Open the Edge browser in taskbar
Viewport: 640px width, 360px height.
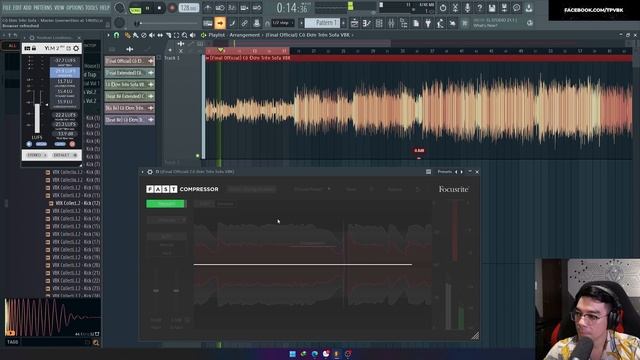click(315, 354)
